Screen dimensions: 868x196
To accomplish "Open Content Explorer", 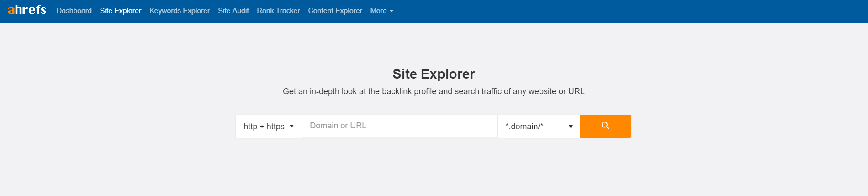I will coord(335,11).
